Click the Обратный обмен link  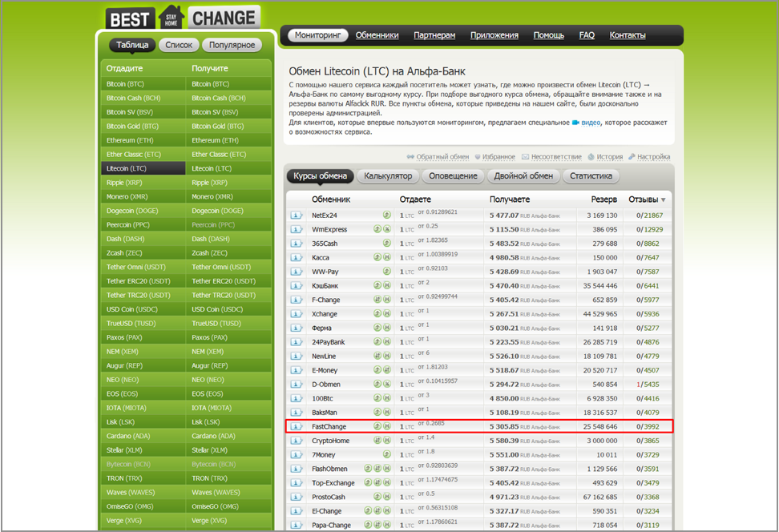click(442, 157)
